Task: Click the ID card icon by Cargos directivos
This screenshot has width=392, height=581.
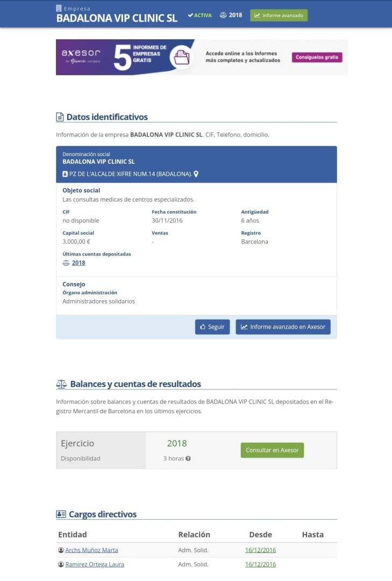Action: pyautogui.click(x=61, y=514)
